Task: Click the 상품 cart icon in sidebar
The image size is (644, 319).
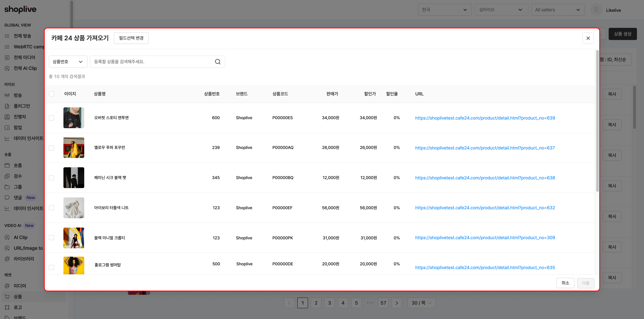Action: pos(7,296)
